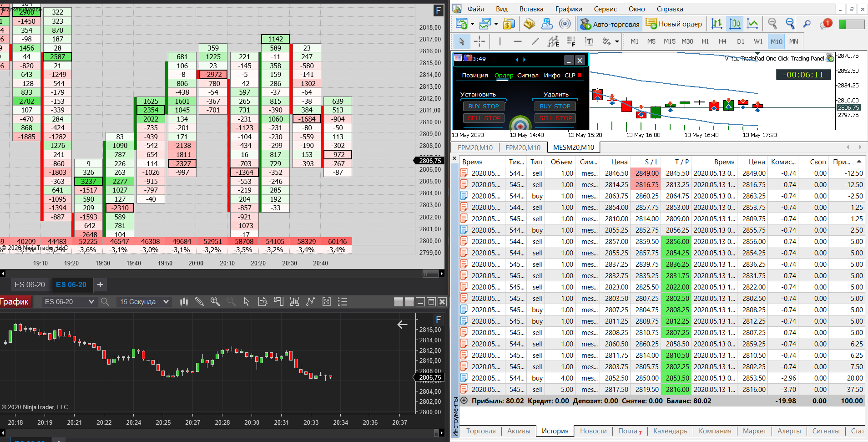The height and width of the screenshot is (442, 868).
Task: Click the NinjaTrader data box icon
Action: [262, 301]
